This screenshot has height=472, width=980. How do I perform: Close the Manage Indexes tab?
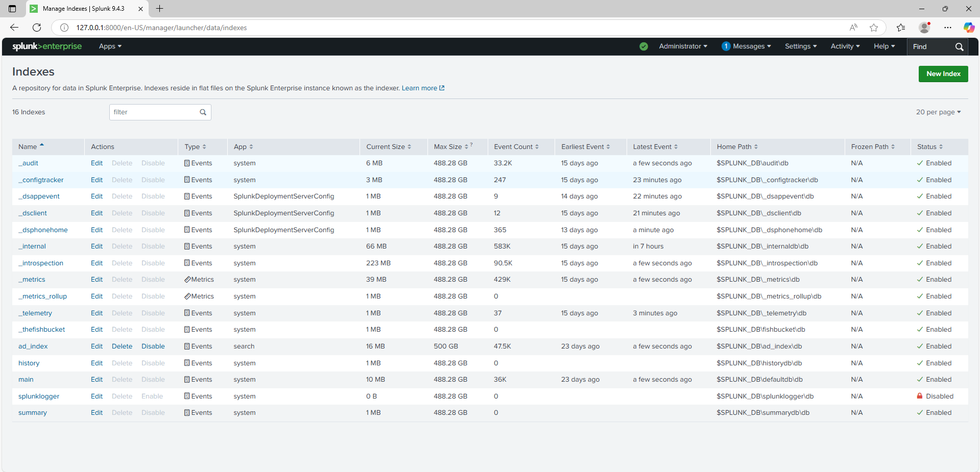pos(140,9)
